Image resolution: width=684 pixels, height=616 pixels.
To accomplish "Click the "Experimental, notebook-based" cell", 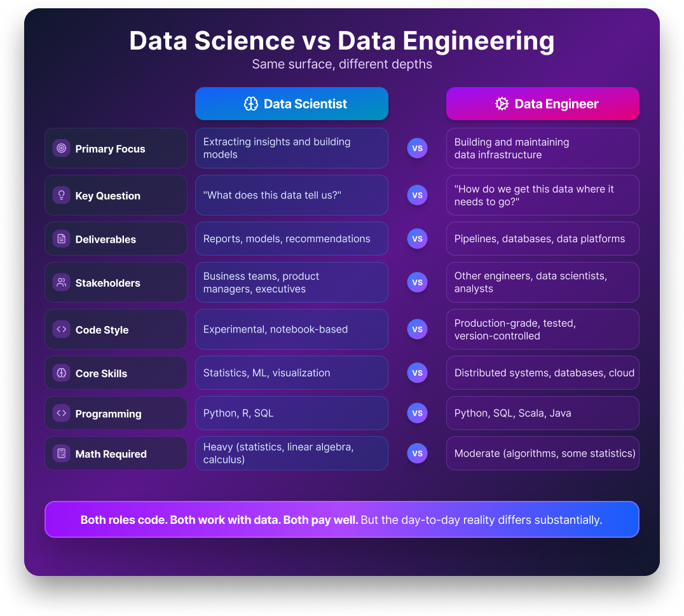I will (x=292, y=329).
